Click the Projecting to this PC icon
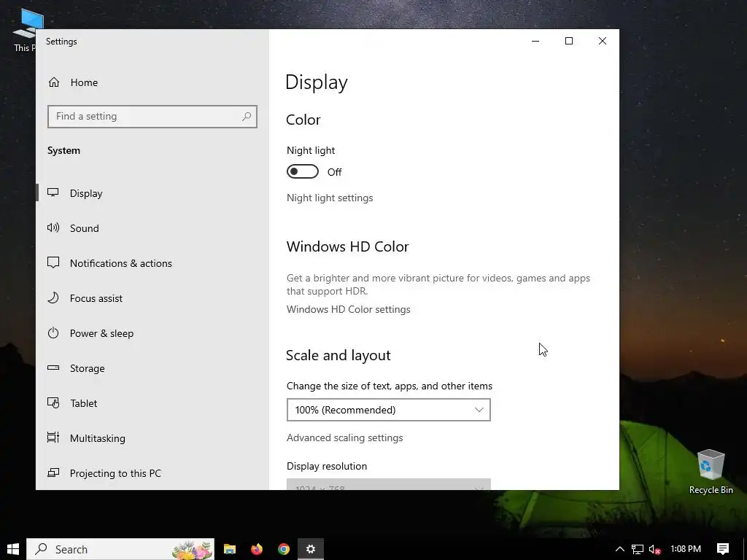 pyautogui.click(x=53, y=472)
